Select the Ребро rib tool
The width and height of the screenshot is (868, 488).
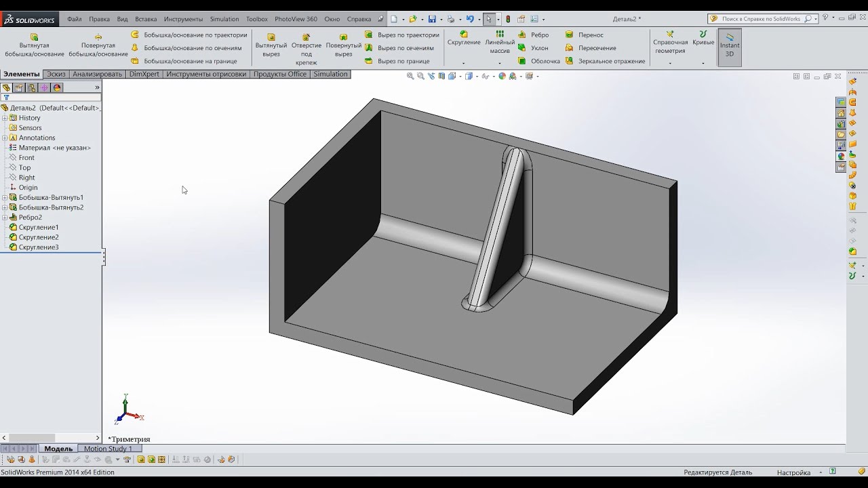tap(533, 35)
